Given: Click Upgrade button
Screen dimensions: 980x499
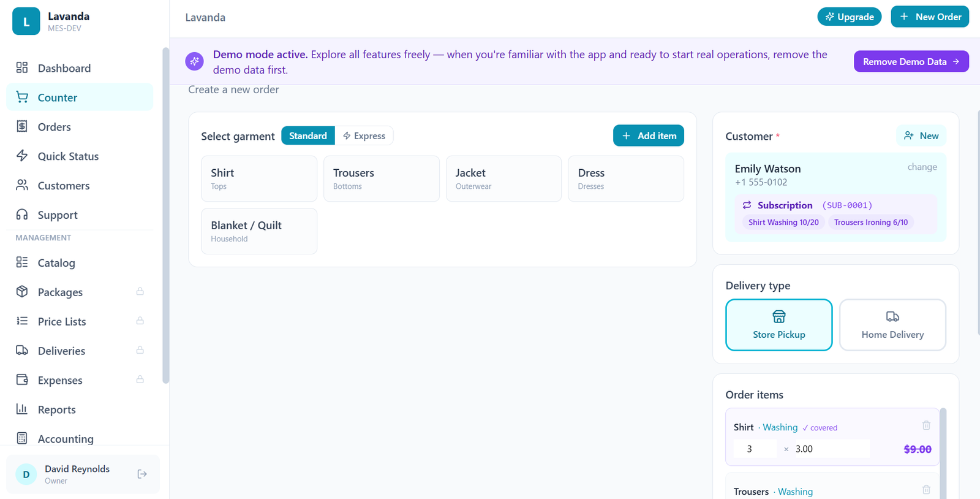Looking at the screenshot, I should 850,17.
